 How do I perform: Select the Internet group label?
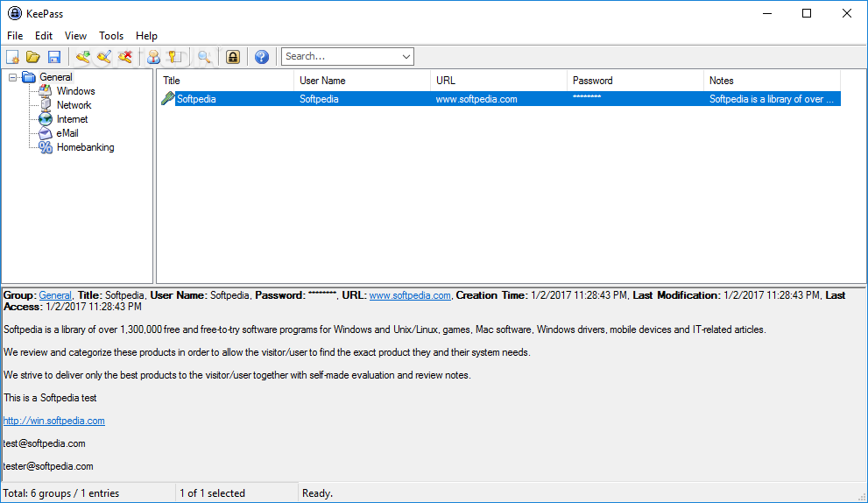(72, 119)
